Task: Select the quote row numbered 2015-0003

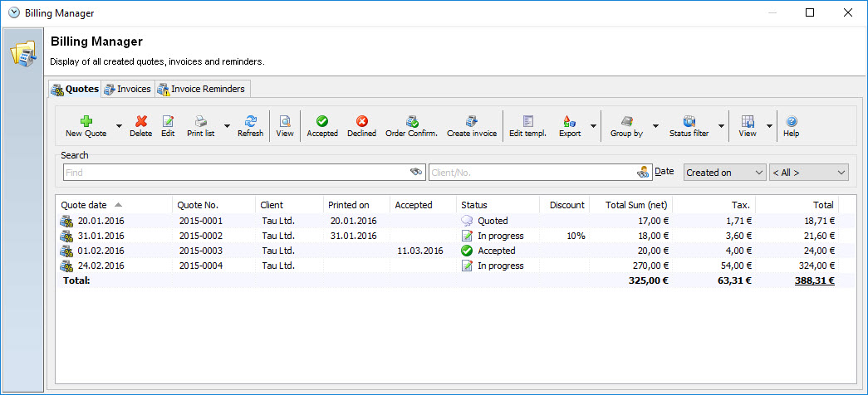Action: tap(201, 251)
